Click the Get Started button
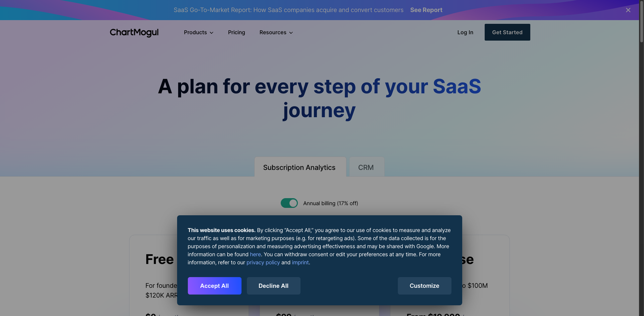 tap(507, 32)
